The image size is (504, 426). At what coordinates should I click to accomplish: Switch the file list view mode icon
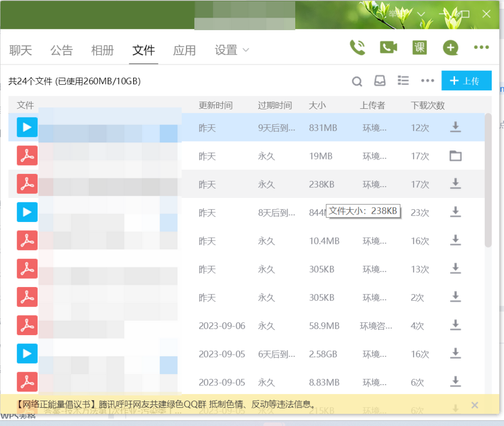(403, 81)
